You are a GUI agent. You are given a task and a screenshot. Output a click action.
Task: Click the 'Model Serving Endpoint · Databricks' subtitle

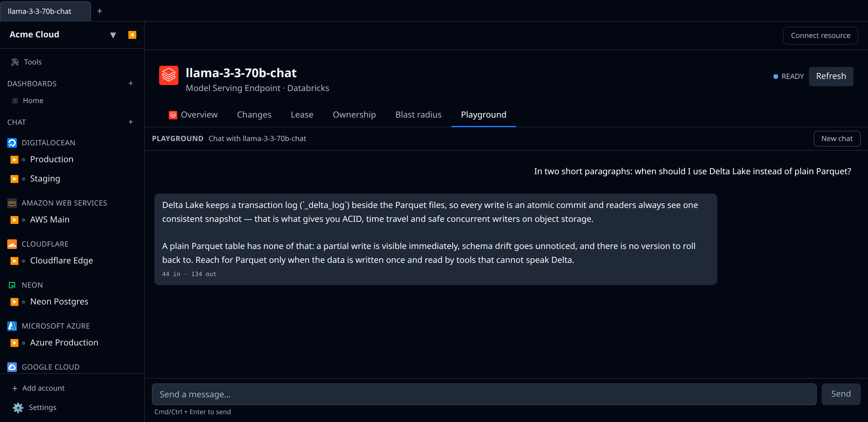(x=257, y=88)
